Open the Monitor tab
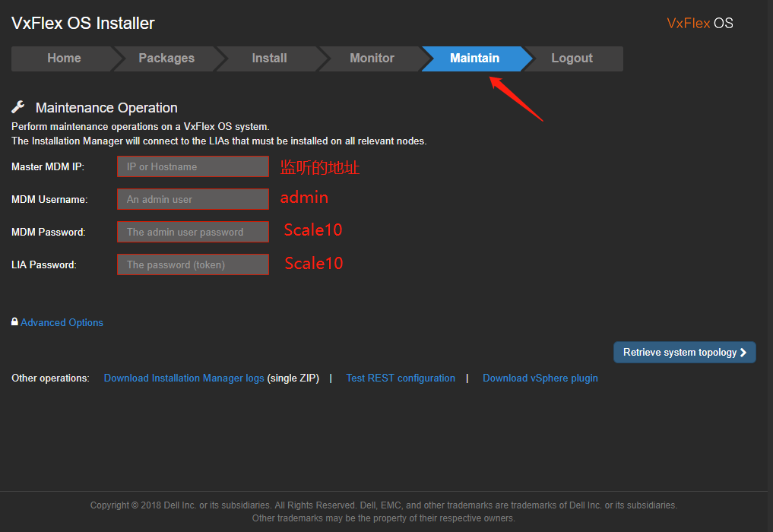This screenshot has width=773, height=532. [372, 59]
